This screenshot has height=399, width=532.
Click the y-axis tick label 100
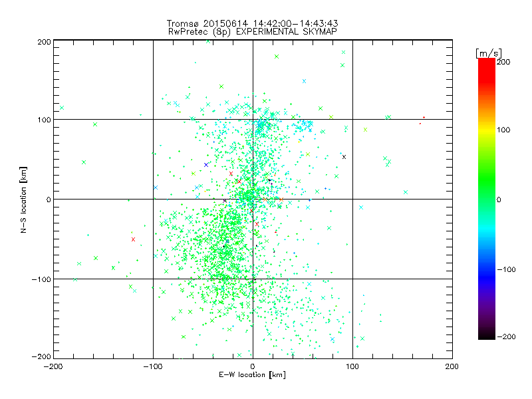pyautogui.click(x=44, y=120)
